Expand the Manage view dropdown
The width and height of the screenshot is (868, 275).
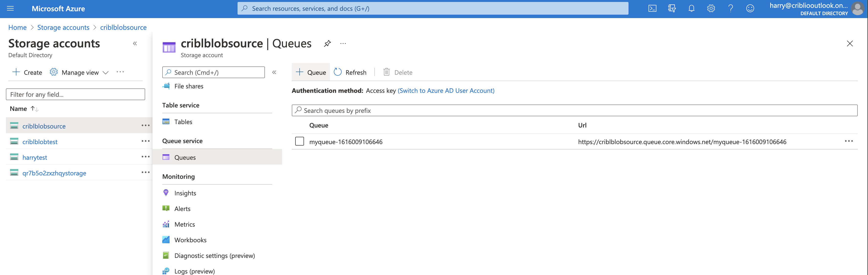[106, 72]
